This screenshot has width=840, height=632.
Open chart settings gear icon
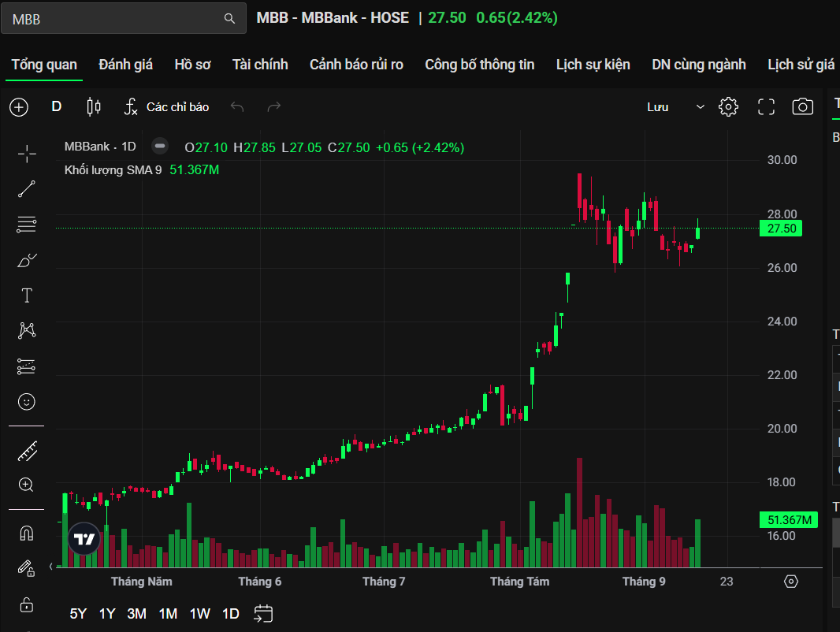[x=728, y=107]
